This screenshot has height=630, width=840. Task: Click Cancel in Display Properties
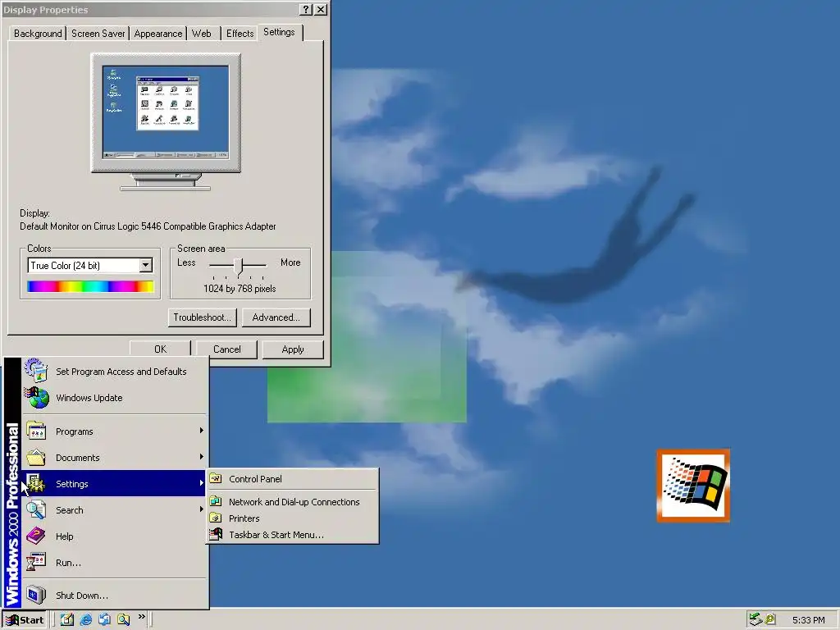[226, 349]
